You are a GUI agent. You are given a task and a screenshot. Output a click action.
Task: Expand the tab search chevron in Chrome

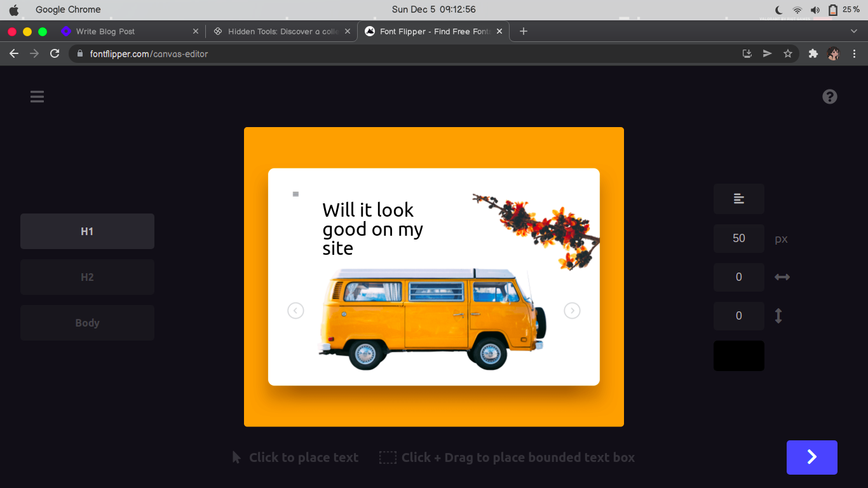point(854,31)
